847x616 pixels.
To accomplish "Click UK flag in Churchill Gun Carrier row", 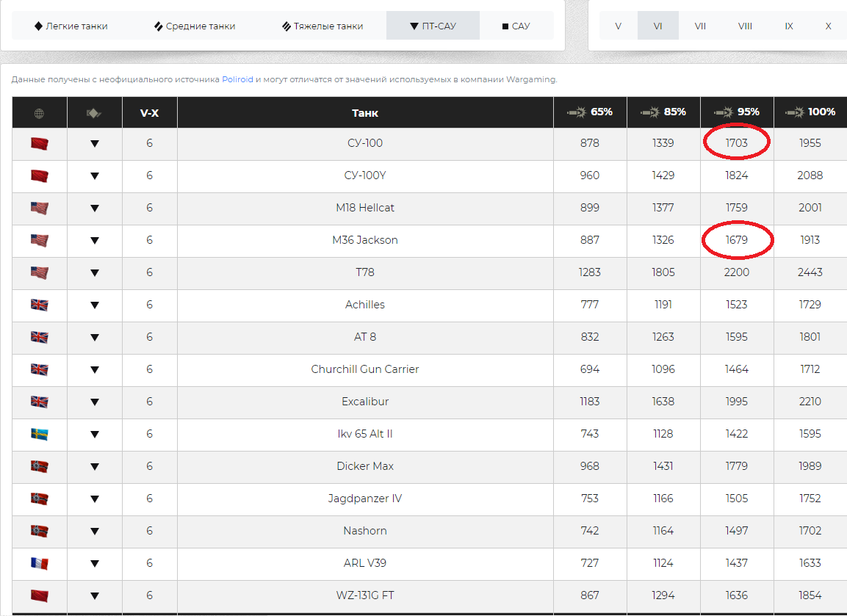I will pyautogui.click(x=40, y=370).
